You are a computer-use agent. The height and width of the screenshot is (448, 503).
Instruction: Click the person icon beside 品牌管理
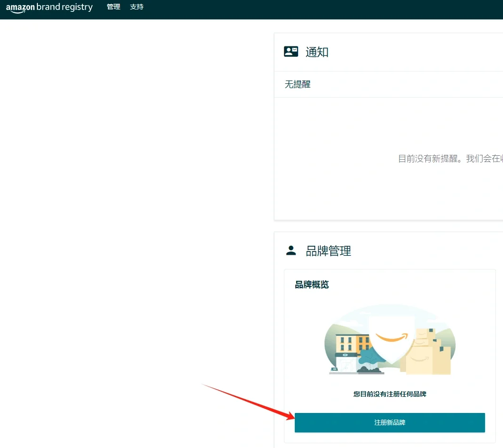coord(291,251)
